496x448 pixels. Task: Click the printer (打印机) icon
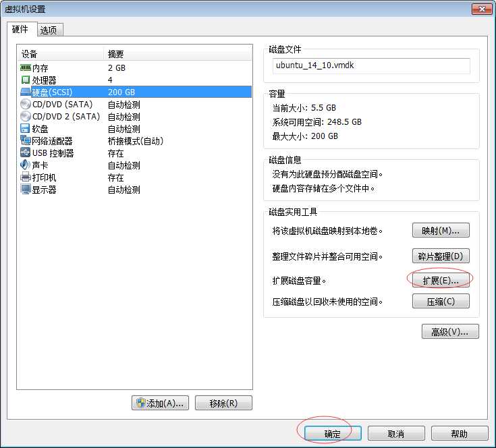point(26,177)
